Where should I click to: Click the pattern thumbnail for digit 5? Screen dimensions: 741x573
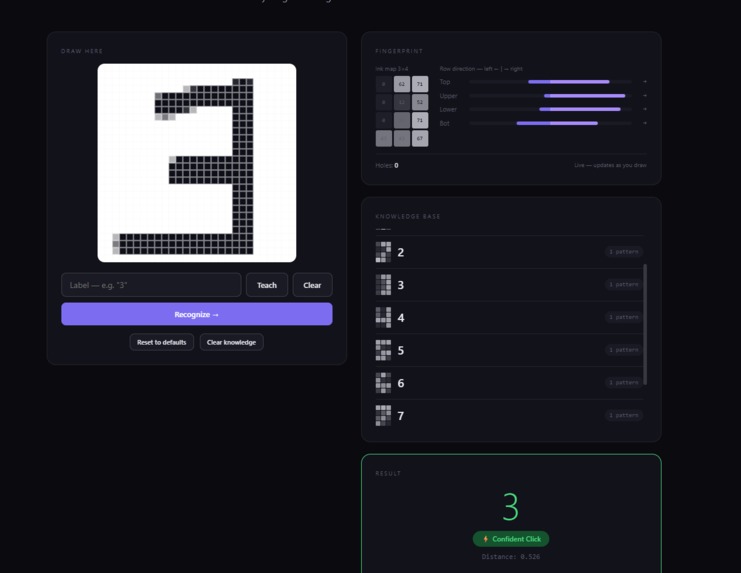[x=383, y=350]
